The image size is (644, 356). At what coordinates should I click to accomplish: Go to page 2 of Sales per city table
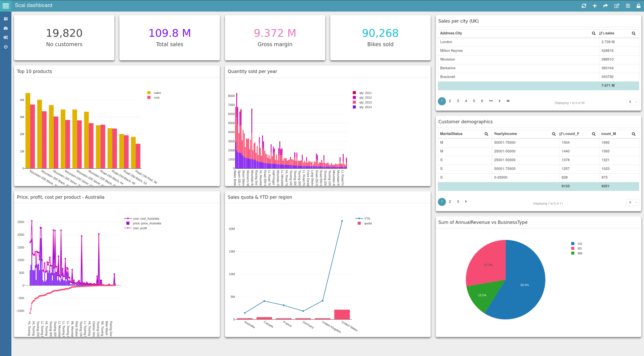(x=450, y=101)
